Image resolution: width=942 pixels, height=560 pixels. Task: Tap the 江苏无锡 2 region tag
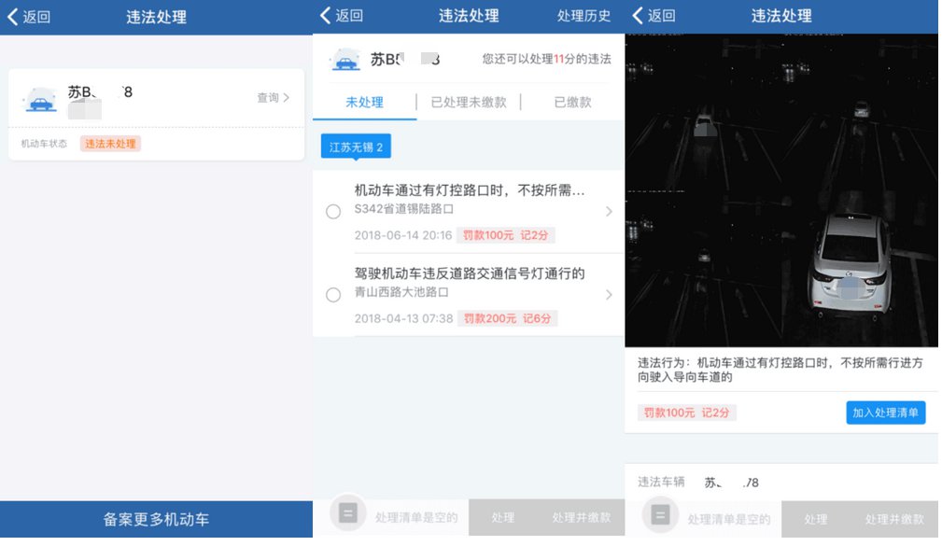point(356,147)
